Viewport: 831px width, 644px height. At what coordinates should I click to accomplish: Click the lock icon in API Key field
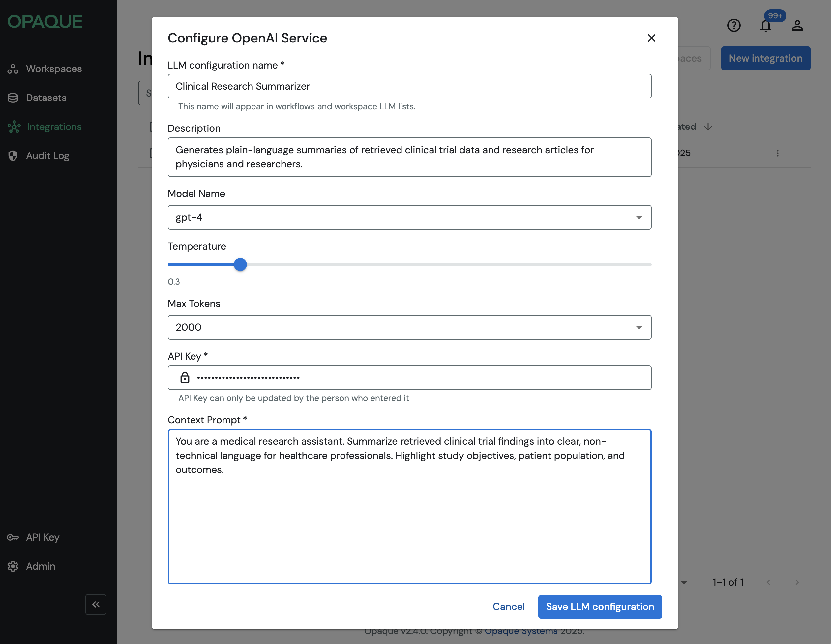point(185,377)
